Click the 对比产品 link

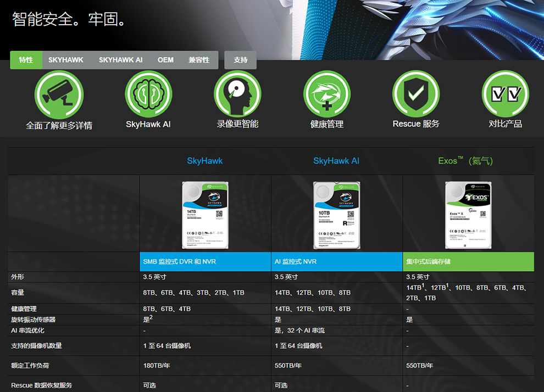click(x=506, y=124)
